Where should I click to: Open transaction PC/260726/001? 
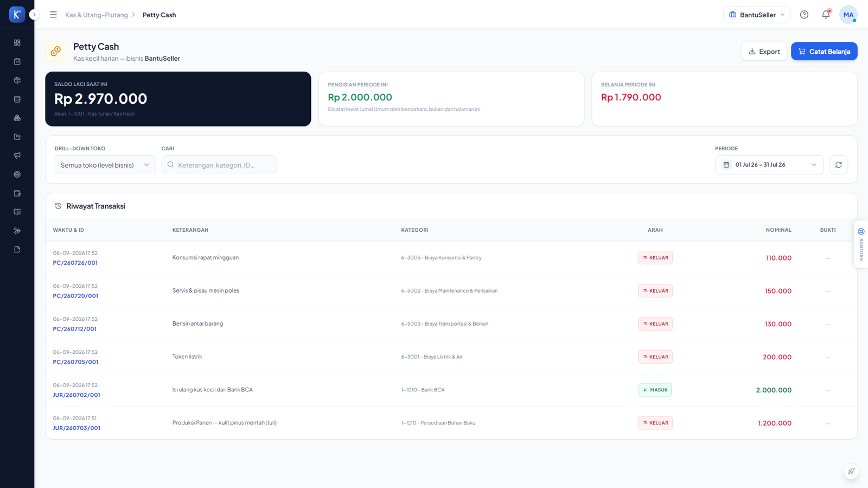75,263
